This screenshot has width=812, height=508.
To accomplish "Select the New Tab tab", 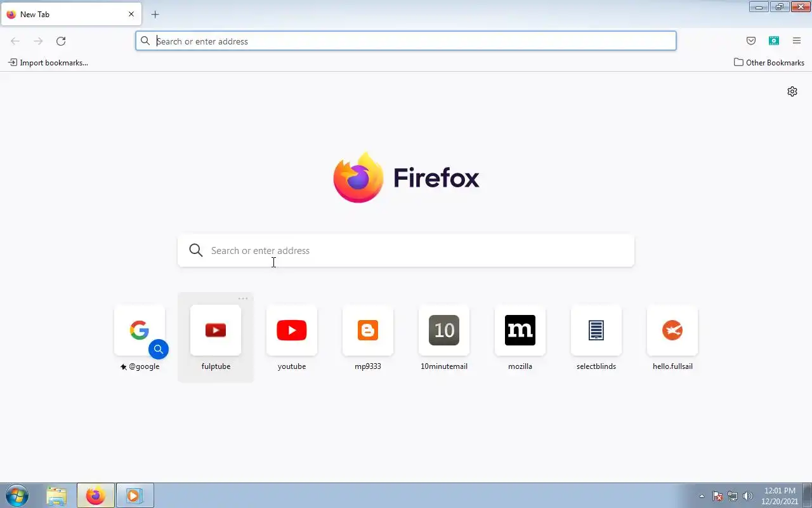I will (71, 14).
